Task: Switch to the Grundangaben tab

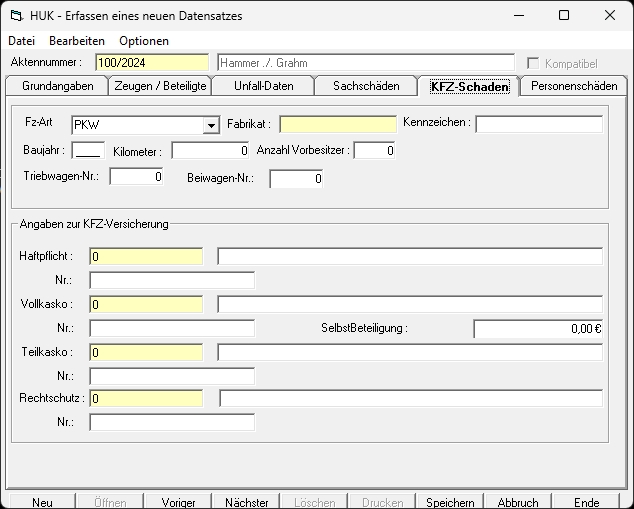Action: 58,86
